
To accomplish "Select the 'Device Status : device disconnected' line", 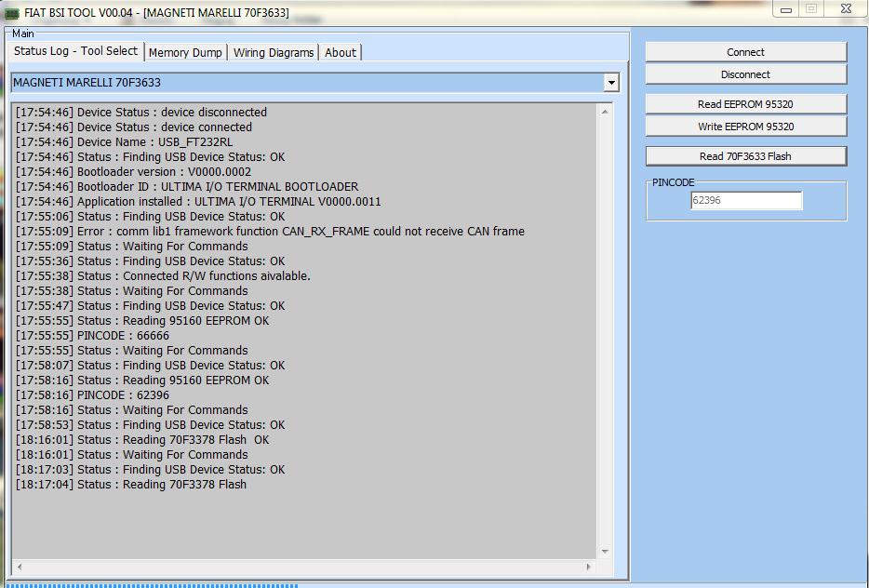I will [x=141, y=112].
